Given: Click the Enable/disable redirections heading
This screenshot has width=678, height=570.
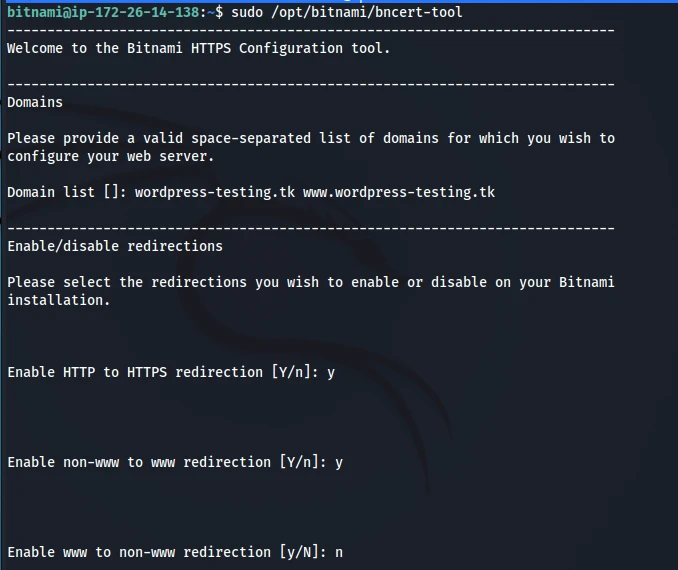Looking at the screenshot, I should (x=115, y=246).
